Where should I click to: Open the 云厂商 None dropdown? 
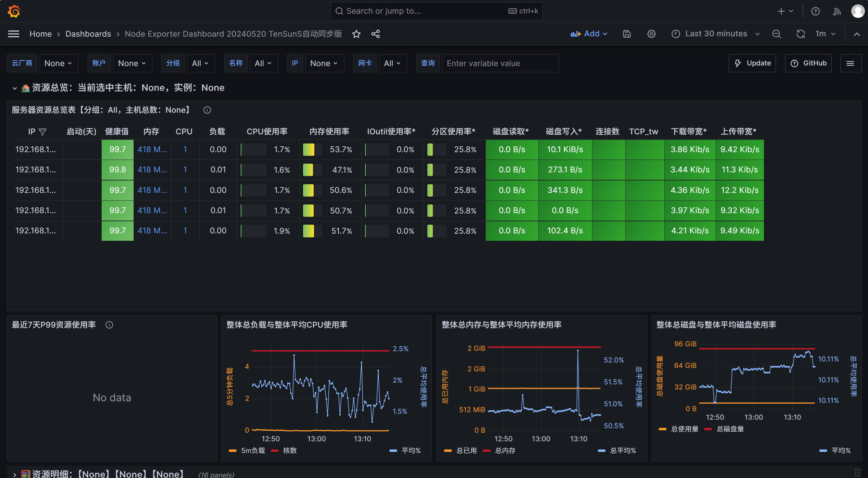[59, 63]
